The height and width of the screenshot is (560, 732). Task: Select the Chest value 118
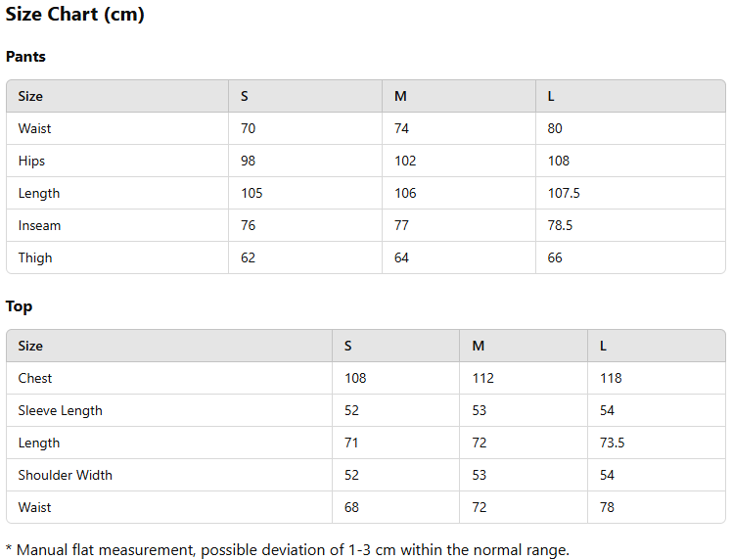coord(611,378)
